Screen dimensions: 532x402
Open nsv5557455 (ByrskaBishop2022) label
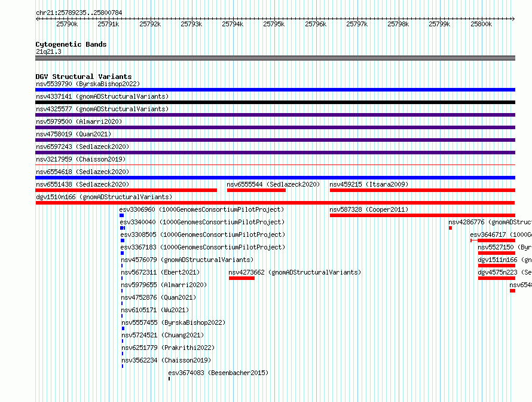[173, 322]
